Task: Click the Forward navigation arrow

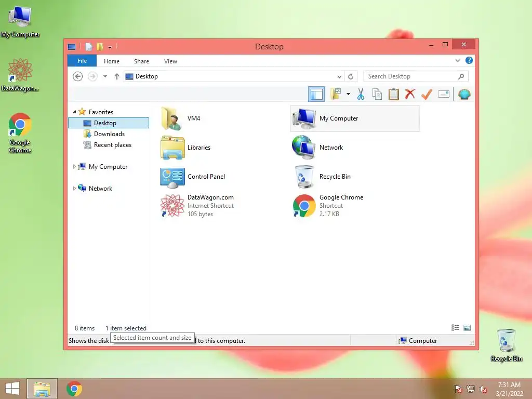Action: pos(92,76)
